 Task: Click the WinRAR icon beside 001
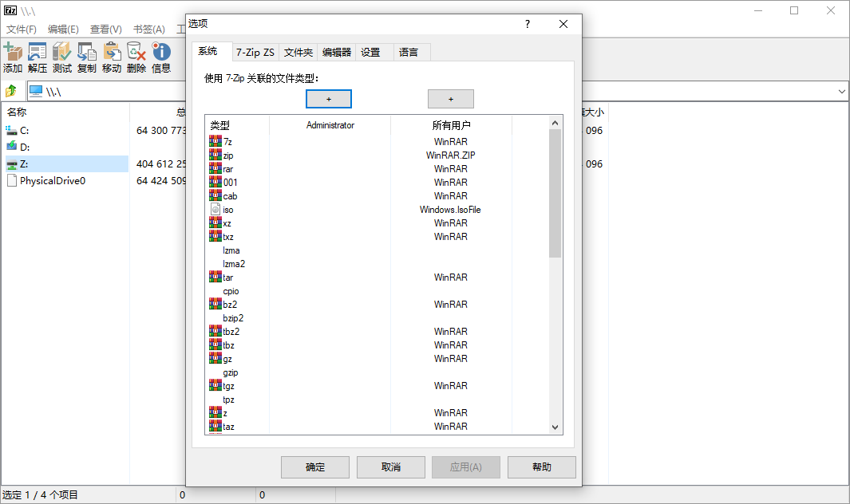point(215,182)
